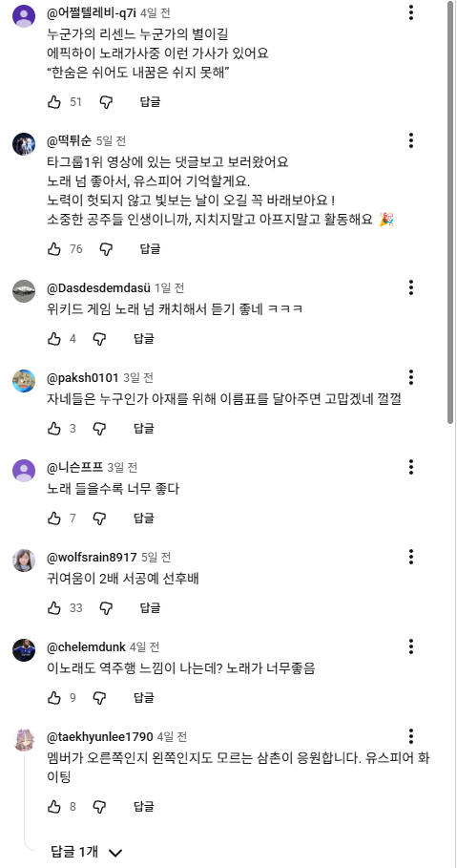Image resolution: width=457 pixels, height=868 pixels.
Task: Like the comment by @니슨프프
Action: tap(54, 519)
